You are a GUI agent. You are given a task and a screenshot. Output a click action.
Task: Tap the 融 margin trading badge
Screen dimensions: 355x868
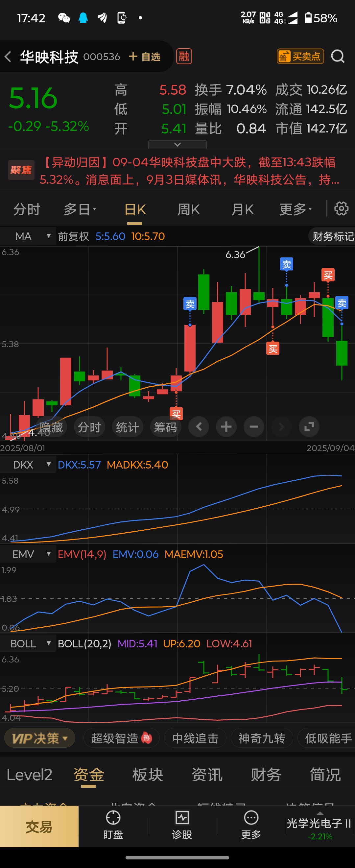click(x=184, y=56)
